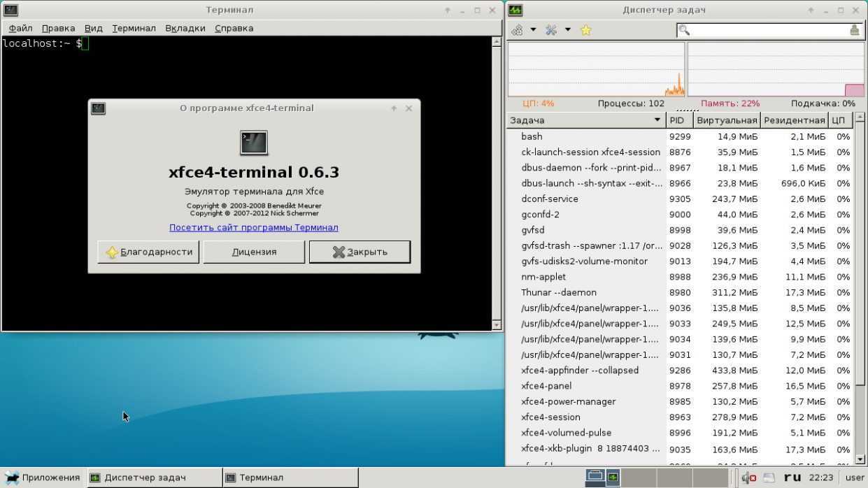Open the Приложения applications menu
The height and width of the screenshot is (488, 868).
click(43, 478)
